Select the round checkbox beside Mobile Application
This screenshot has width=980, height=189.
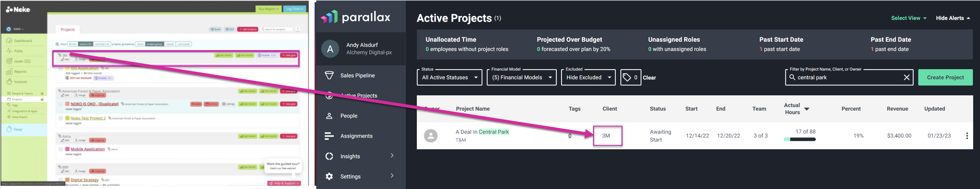click(61, 149)
